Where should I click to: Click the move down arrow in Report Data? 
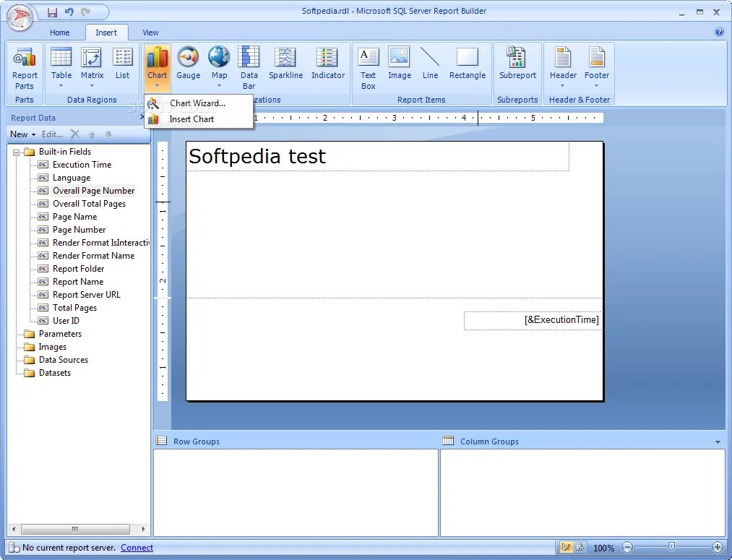pos(108,134)
